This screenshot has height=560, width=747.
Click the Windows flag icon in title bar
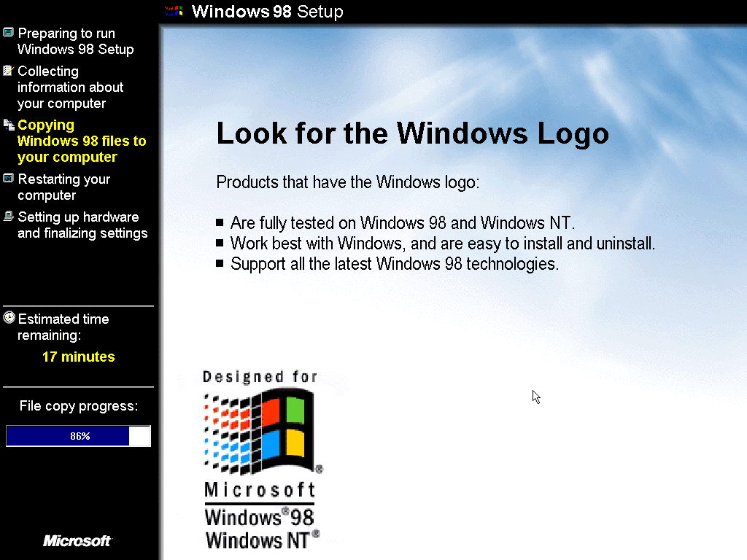click(x=174, y=11)
